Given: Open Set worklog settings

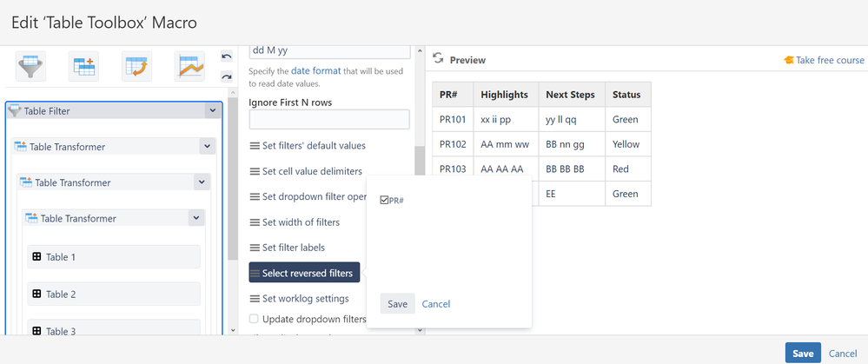Looking at the screenshot, I should click(299, 299).
